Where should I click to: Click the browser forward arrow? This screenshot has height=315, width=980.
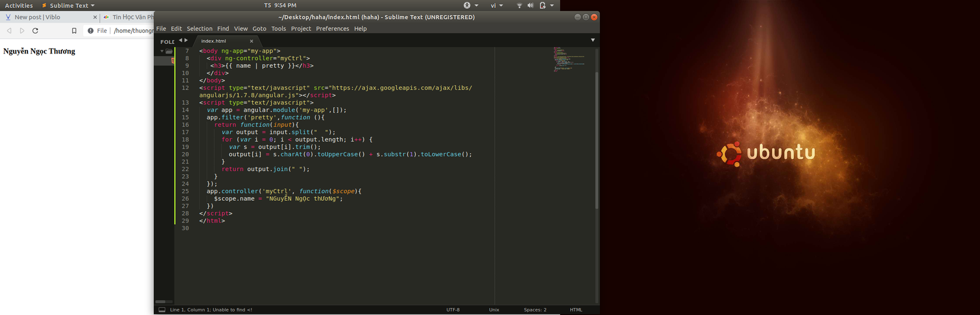click(x=22, y=31)
